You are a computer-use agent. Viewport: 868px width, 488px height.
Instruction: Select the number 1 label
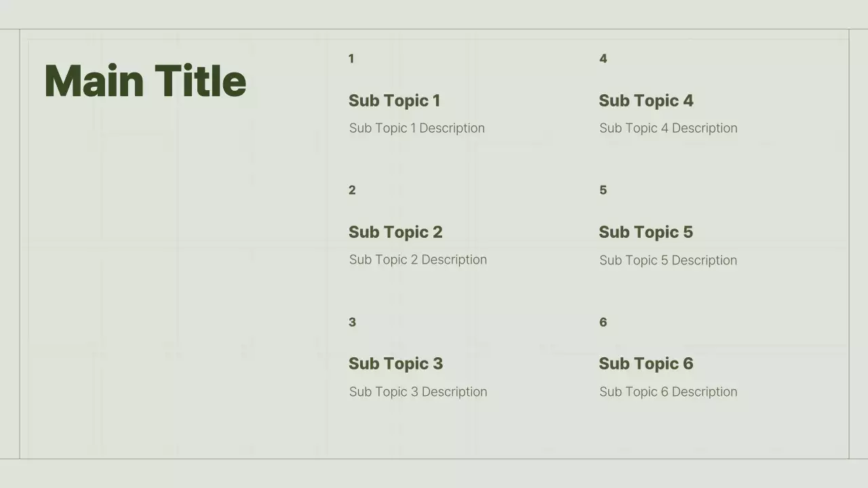tap(351, 59)
